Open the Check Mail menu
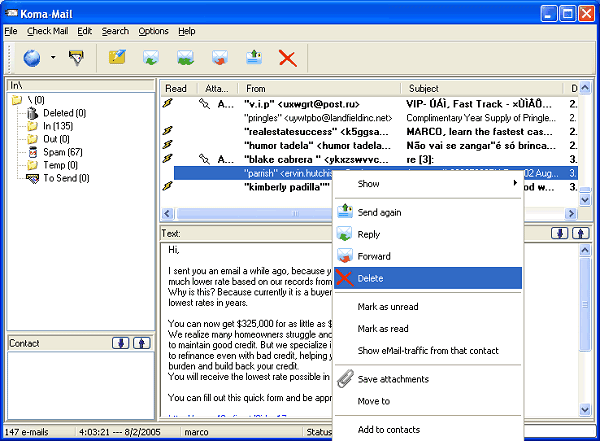This screenshot has width=600, height=441. tap(47, 31)
